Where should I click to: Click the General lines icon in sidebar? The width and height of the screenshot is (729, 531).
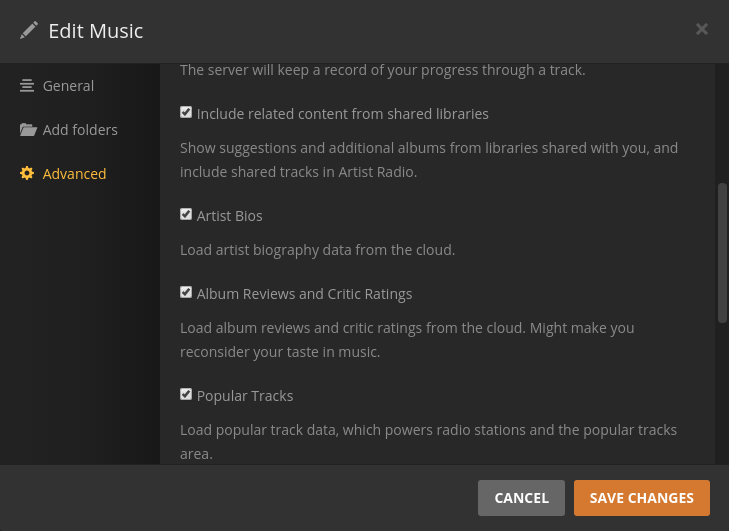click(27, 86)
